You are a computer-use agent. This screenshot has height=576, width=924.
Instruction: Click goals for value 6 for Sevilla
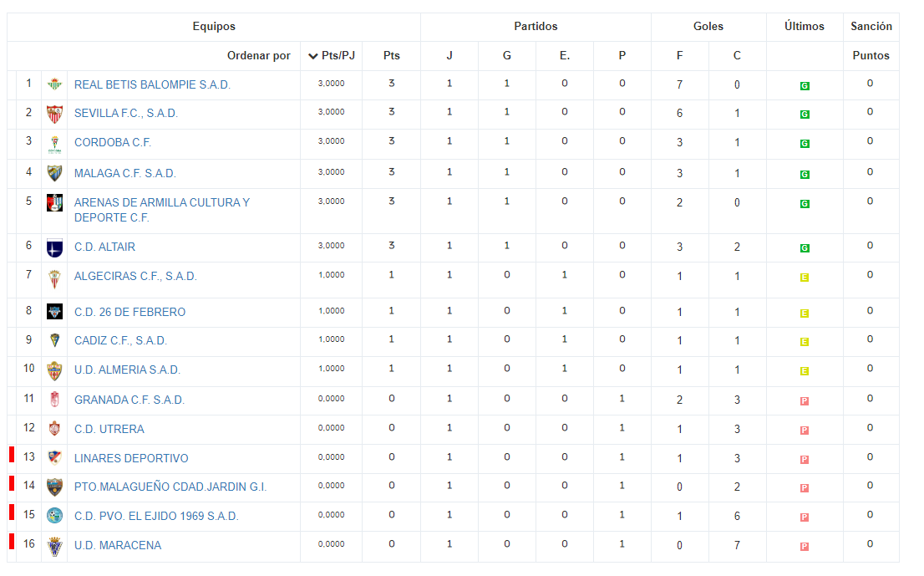click(679, 113)
